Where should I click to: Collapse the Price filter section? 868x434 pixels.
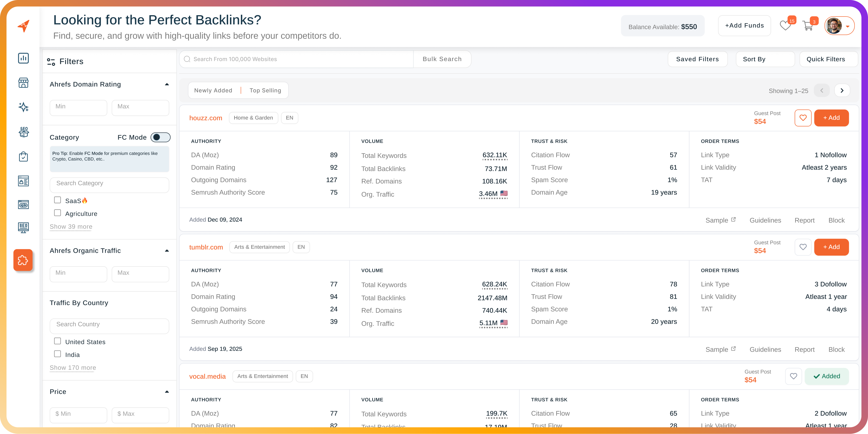click(x=167, y=392)
